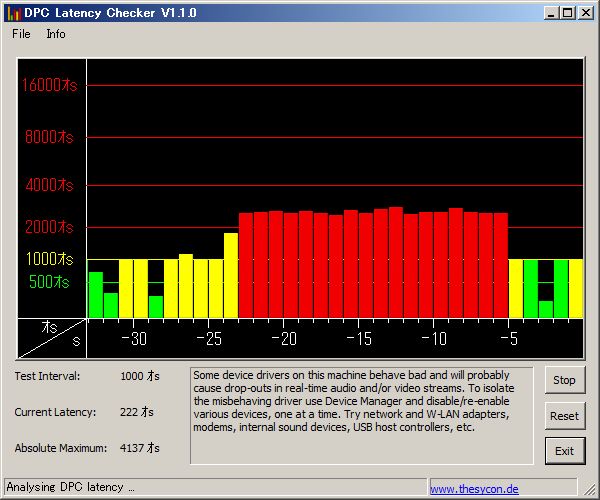
Task: Open the File menu
Action: click(x=21, y=34)
